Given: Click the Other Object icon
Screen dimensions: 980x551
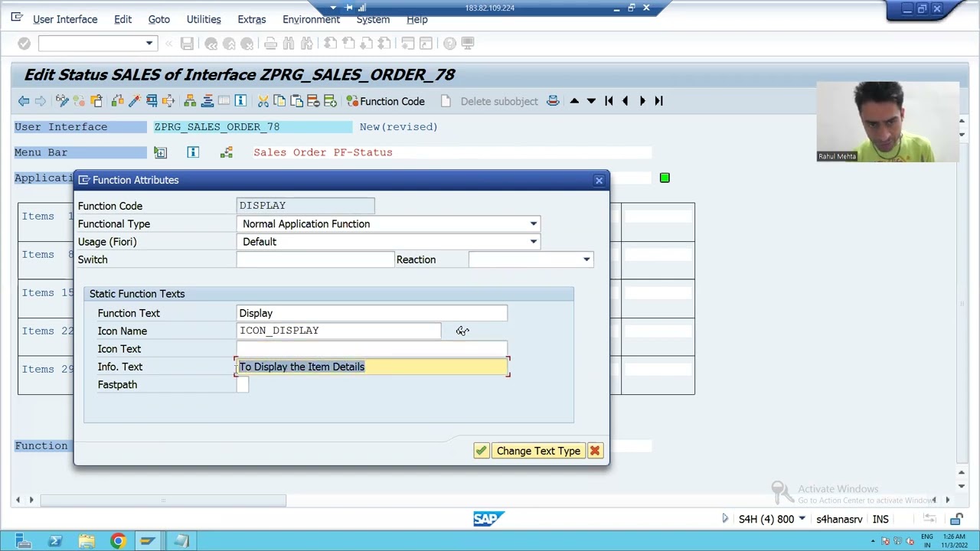Looking at the screenshot, I should tap(96, 101).
